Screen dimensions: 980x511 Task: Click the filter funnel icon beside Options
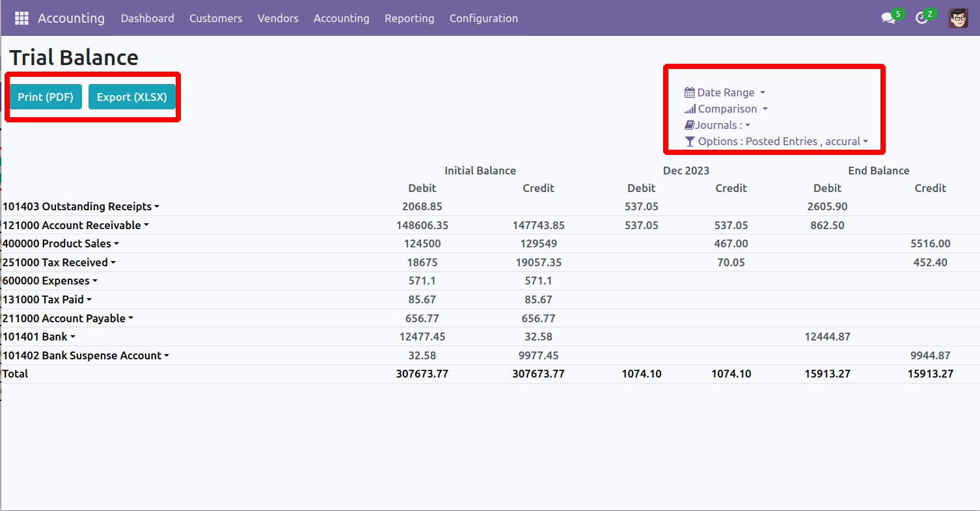pos(690,141)
